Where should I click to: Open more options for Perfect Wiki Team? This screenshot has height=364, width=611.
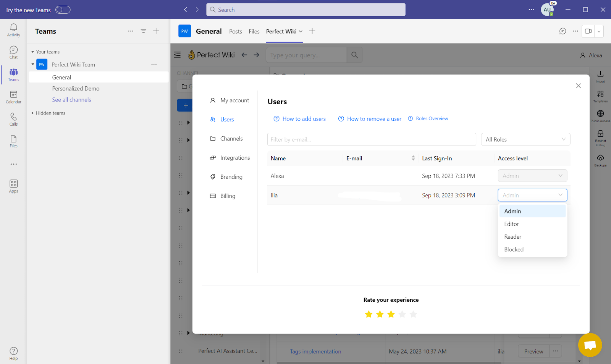coord(154,64)
